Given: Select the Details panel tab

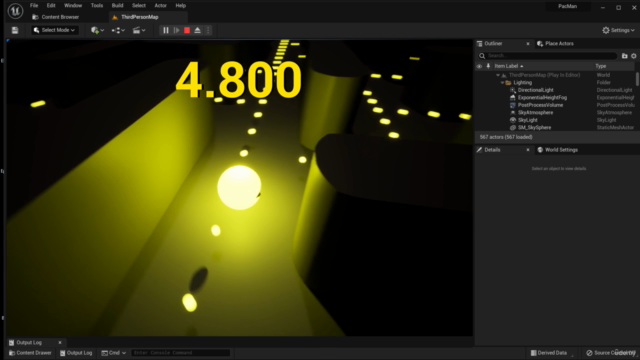Looking at the screenshot, I should tap(492, 150).
